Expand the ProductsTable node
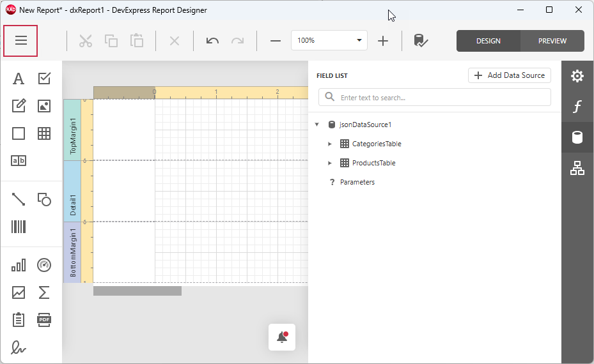 coord(329,163)
